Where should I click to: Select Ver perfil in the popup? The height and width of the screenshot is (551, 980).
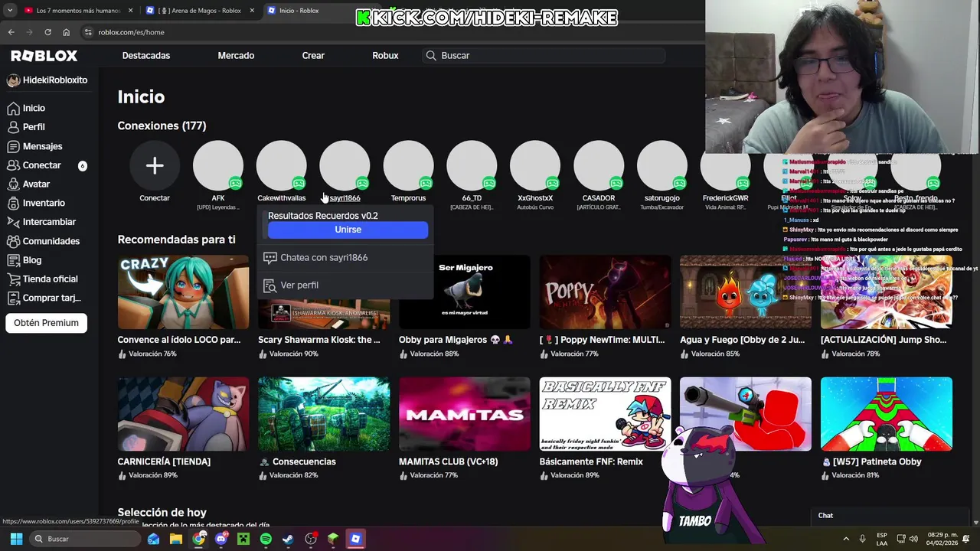[348, 285]
